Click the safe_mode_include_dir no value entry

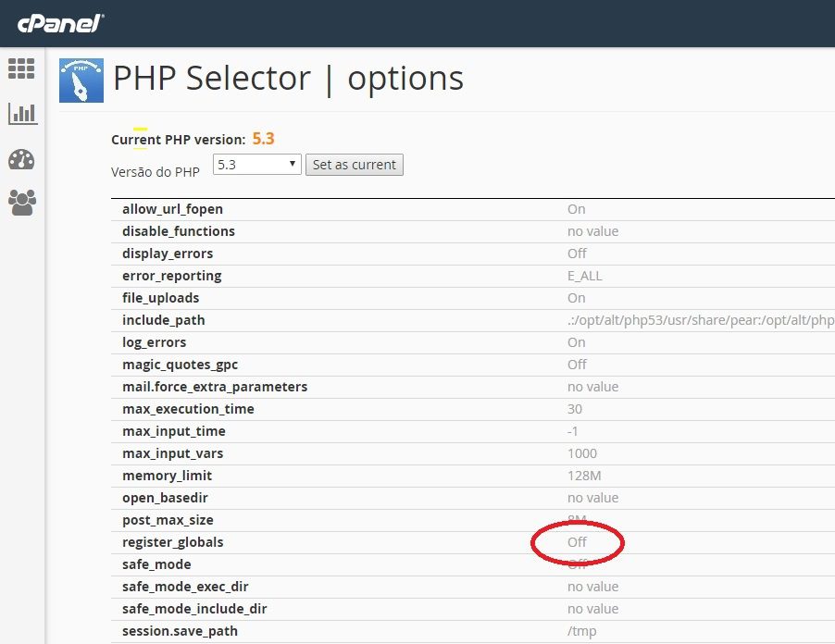(592, 609)
